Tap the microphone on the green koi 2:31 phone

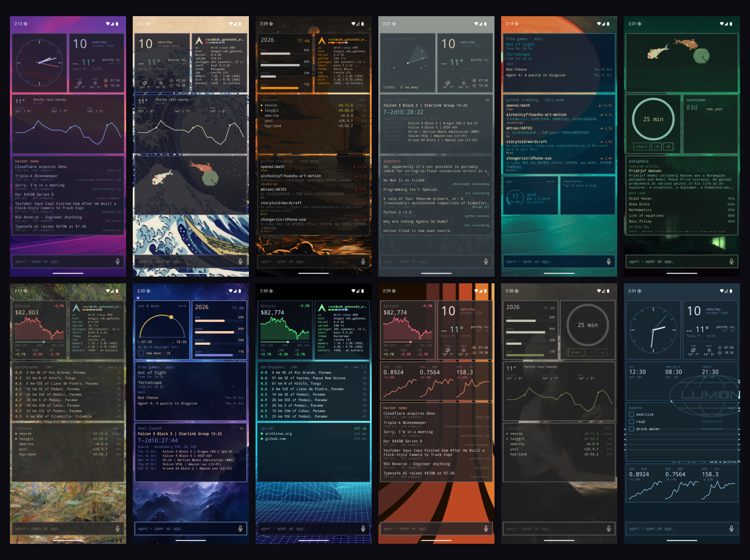[x=731, y=261]
